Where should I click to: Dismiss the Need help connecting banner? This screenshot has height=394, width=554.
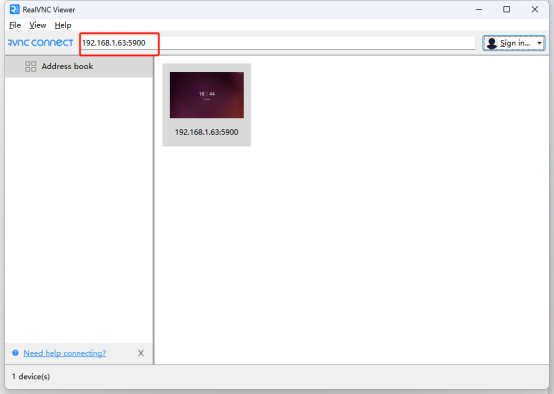click(141, 353)
